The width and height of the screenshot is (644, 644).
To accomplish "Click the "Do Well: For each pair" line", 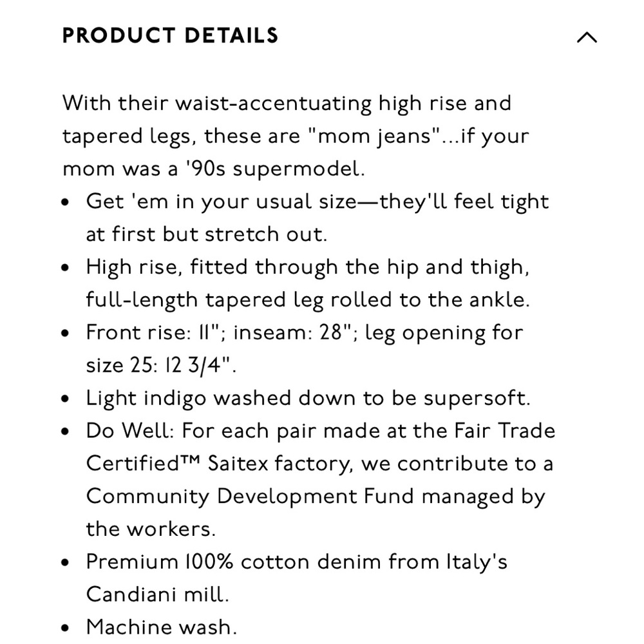I will [x=320, y=431].
